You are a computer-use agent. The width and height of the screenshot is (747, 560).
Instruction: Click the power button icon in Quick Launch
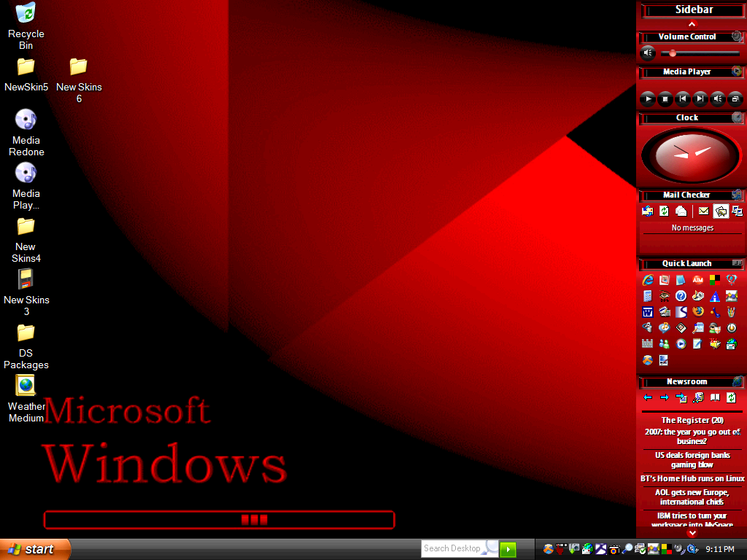pos(732,328)
